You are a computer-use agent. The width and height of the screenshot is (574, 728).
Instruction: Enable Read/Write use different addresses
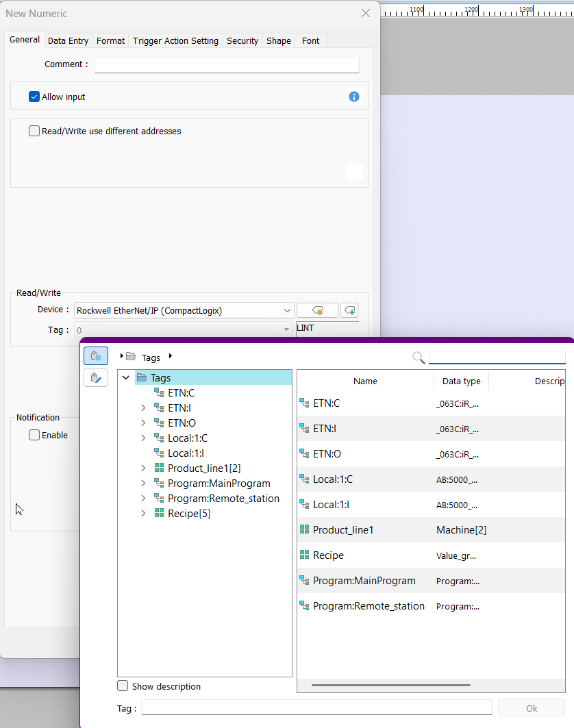[x=34, y=131]
